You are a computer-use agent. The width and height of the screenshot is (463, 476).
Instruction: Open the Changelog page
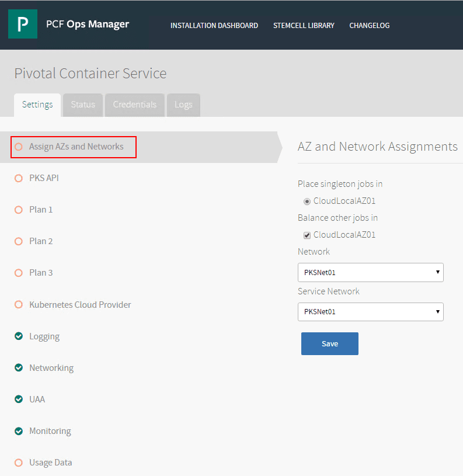click(370, 26)
